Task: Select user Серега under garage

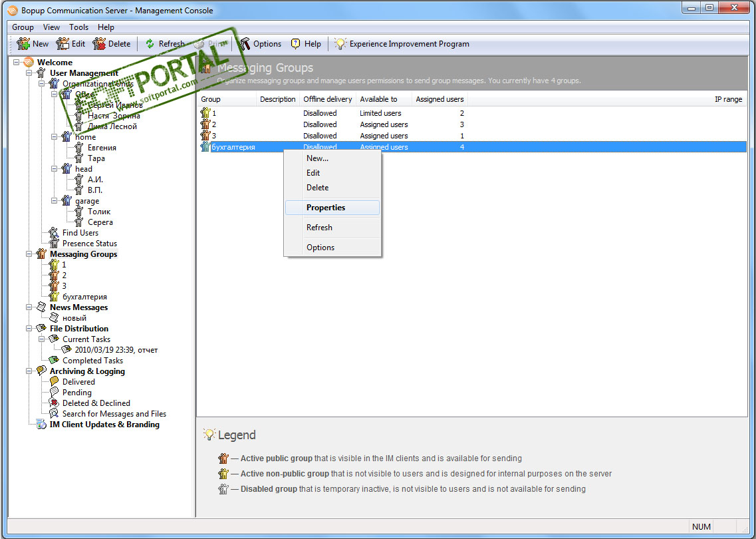Action: (x=100, y=222)
